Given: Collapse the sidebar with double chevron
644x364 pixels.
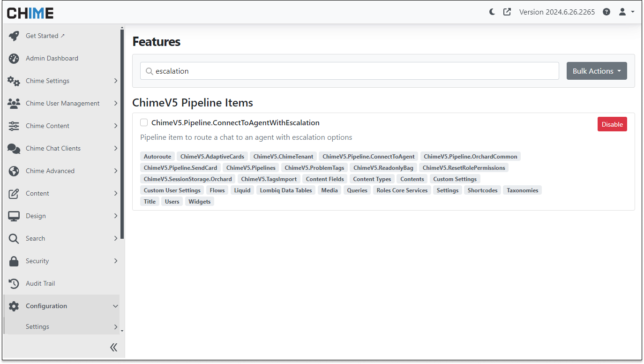Looking at the screenshot, I should (x=113, y=347).
